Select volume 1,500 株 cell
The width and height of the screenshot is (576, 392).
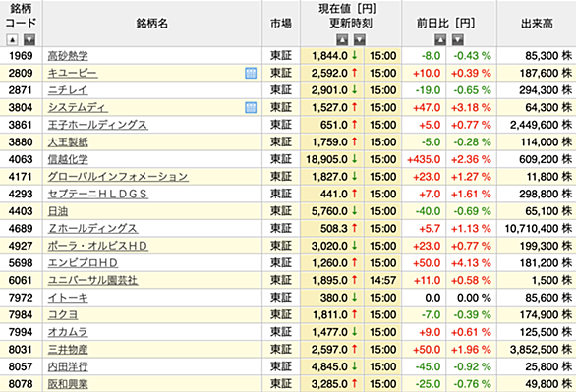point(537,280)
